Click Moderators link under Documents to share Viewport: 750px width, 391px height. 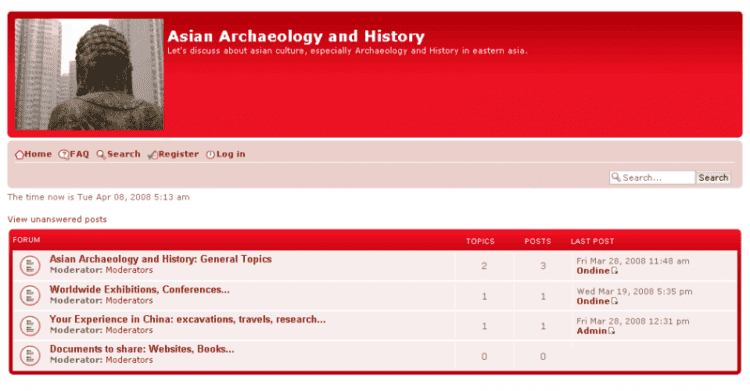[x=129, y=360]
